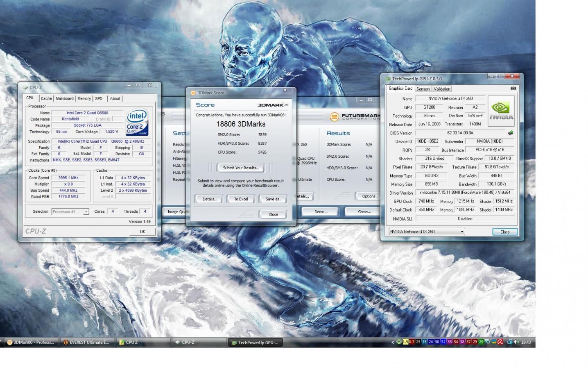This screenshot has width=588, height=368.
Task: Click the yellow 1.5 tray indicator
Action: [405, 342]
